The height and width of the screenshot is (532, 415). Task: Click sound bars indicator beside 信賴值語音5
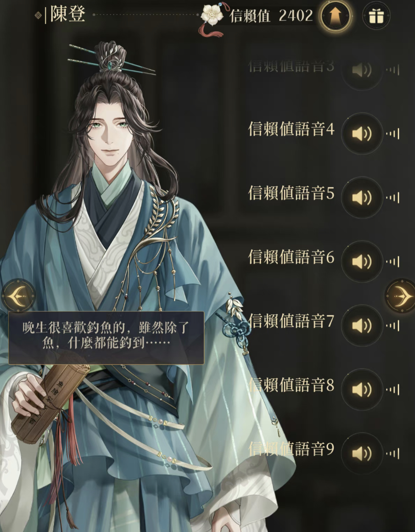393,198
